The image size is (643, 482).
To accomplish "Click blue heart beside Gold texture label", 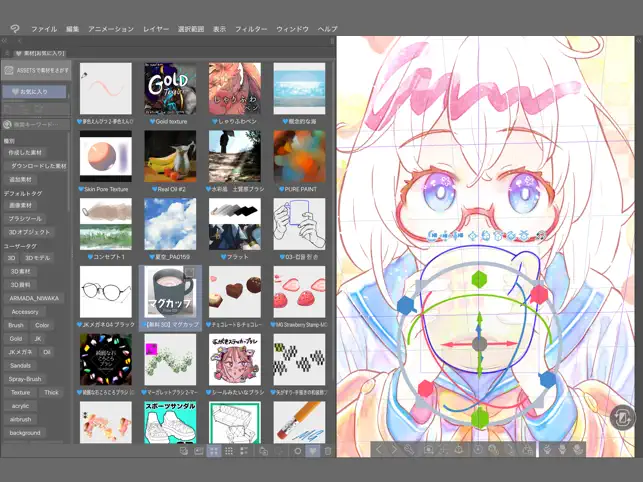I will [x=153, y=122].
